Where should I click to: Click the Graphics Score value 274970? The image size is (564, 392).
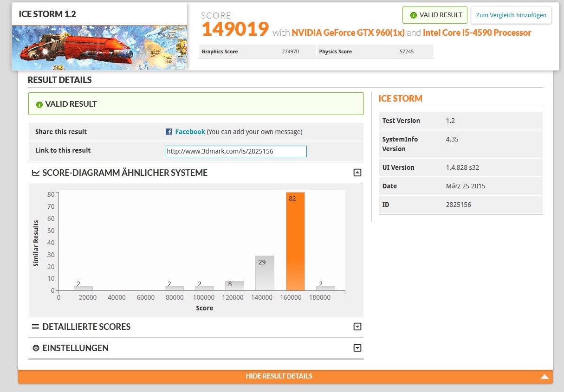tap(290, 51)
